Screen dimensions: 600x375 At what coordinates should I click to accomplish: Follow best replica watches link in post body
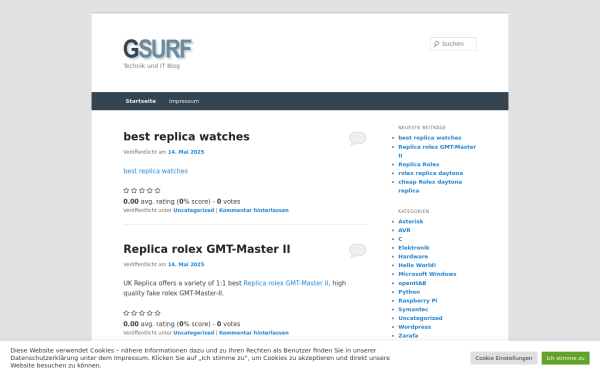[x=155, y=171]
